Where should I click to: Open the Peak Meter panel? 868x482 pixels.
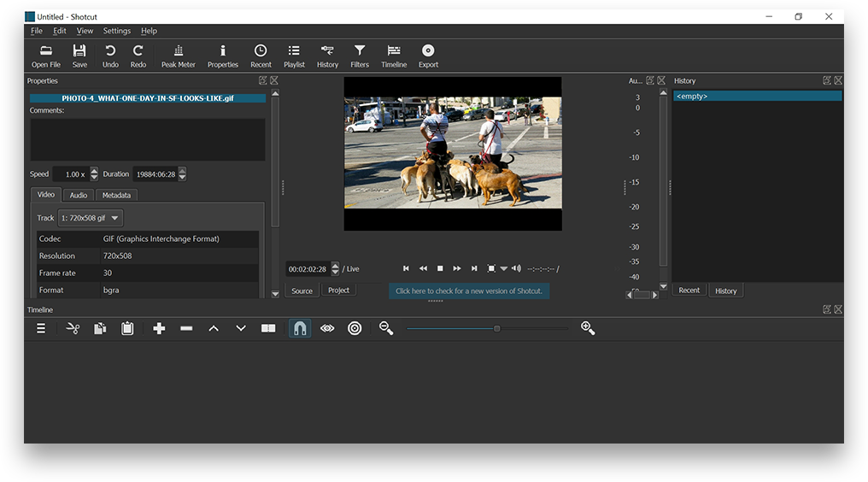pos(178,56)
